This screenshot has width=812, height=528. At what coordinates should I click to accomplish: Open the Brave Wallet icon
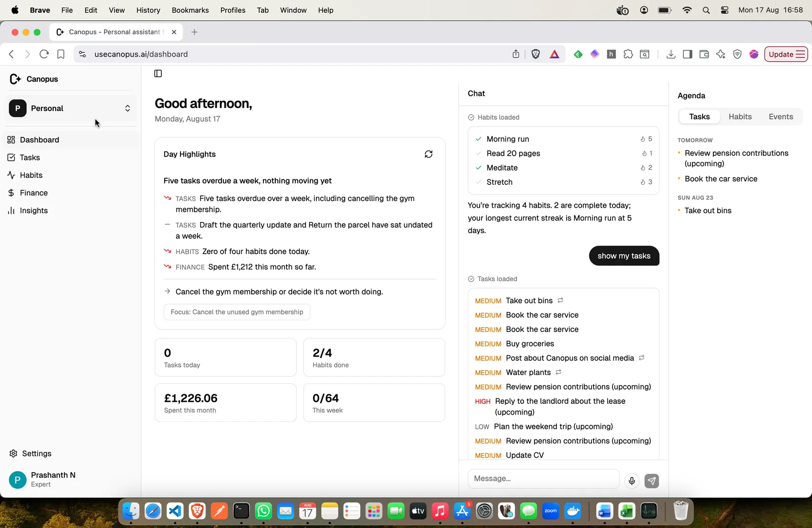(x=704, y=54)
